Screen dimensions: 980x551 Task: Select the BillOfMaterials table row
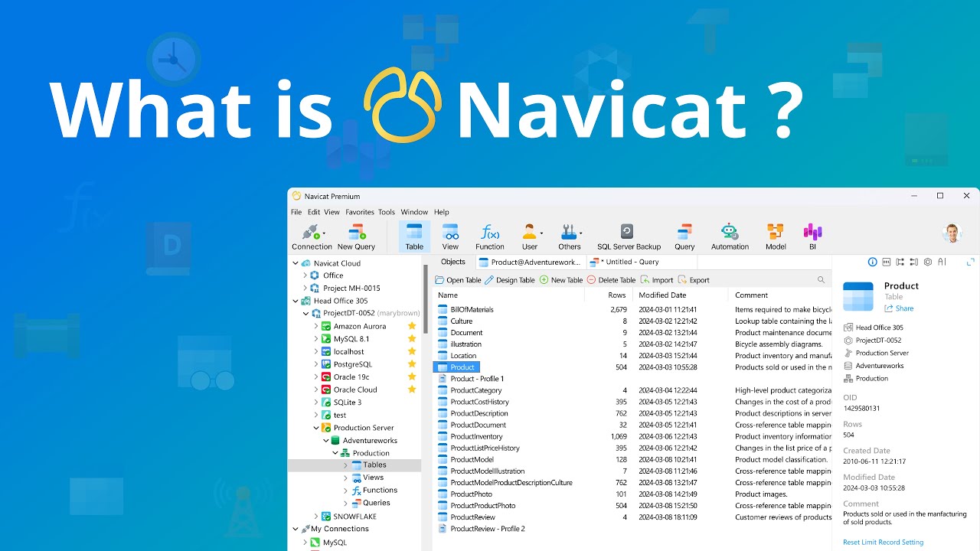pos(632,310)
